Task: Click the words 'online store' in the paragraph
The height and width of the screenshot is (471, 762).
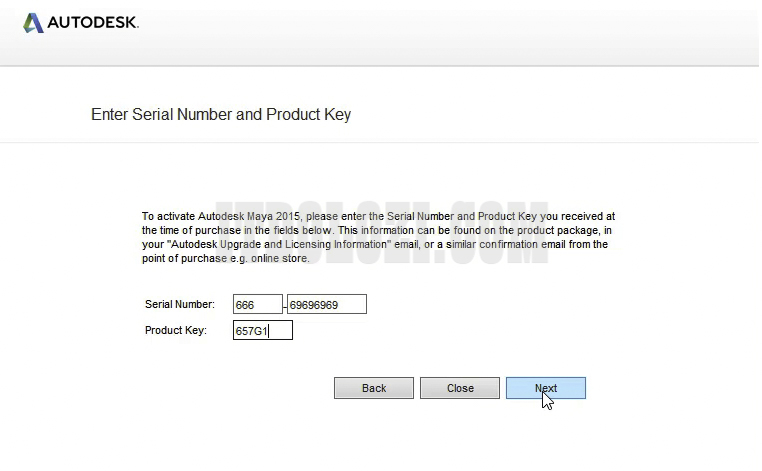Action: pyautogui.click(x=268, y=258)
